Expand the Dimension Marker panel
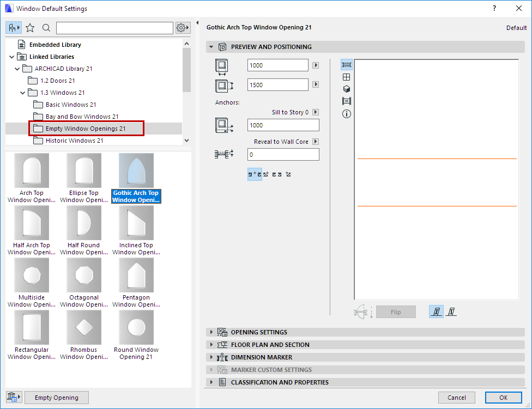Screen dimensions: 532x409 point(211,357)
